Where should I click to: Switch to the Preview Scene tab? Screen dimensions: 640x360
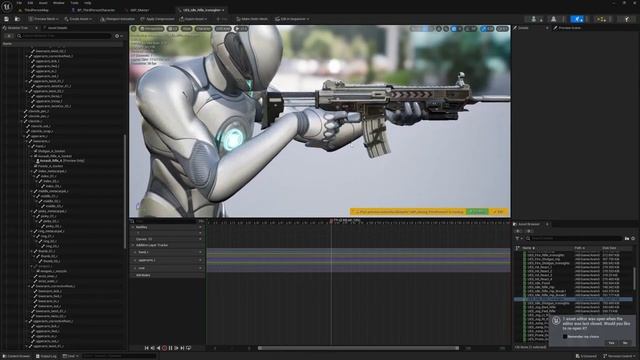[x=569, y=28]
